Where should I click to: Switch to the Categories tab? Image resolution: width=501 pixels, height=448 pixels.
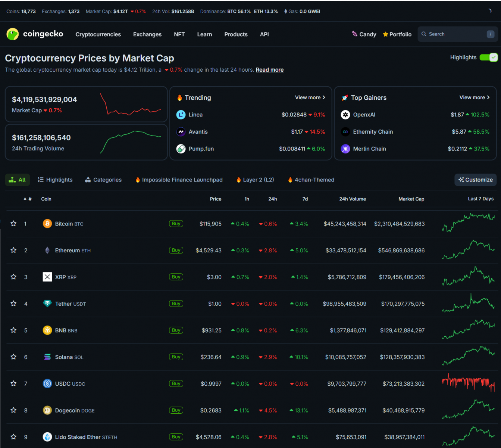tap(103, 180)
